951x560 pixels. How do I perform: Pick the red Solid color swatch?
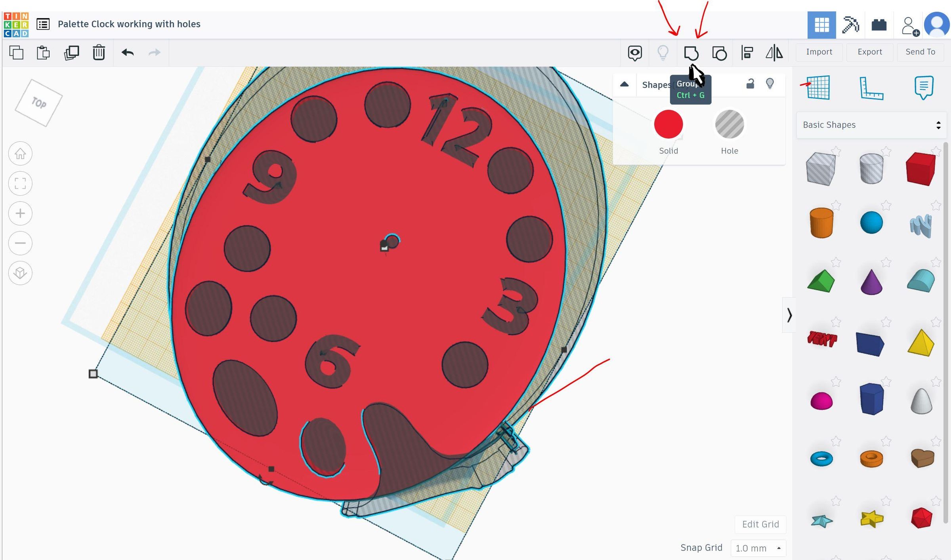668,124
